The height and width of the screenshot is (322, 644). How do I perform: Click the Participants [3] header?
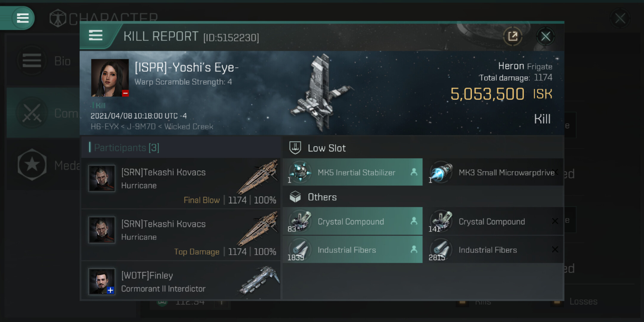click(x=127, y=148)
